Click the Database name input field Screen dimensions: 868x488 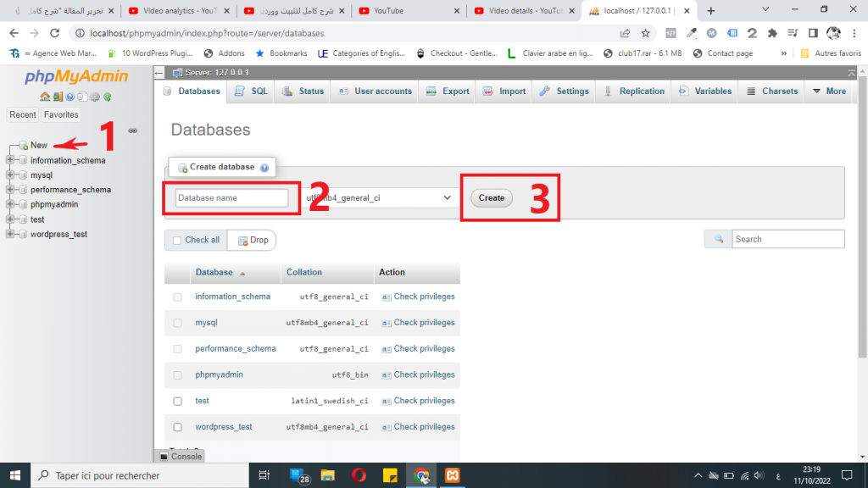tap(232, 197)
